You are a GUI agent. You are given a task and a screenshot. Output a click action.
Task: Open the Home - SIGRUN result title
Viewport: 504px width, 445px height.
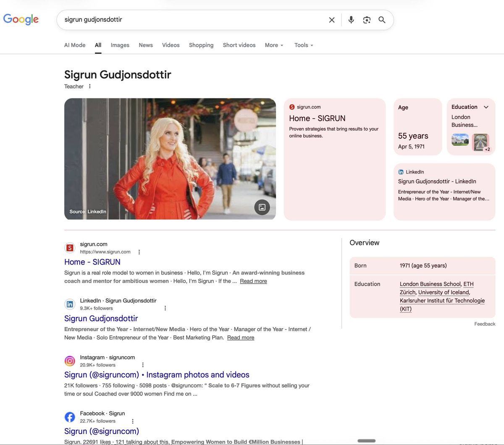point(92,262)
